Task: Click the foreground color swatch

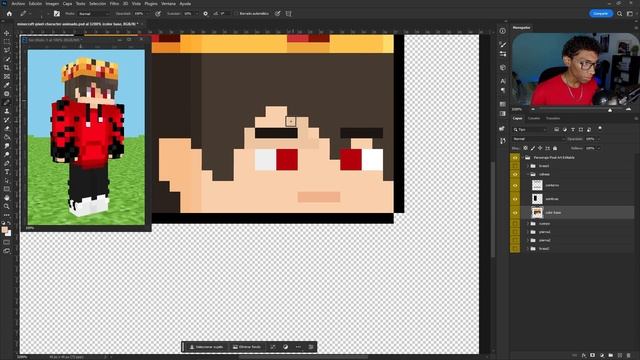Action: (x=5, y=231)
